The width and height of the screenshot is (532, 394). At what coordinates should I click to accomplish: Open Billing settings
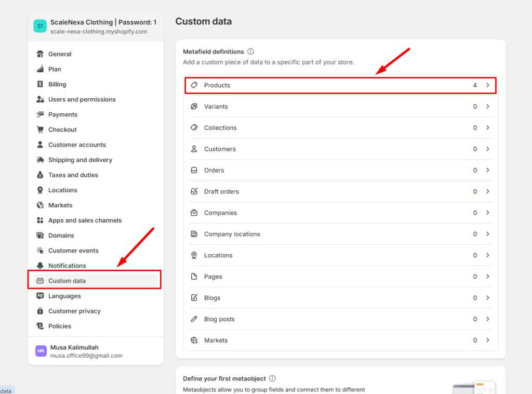tap(96, 84)
